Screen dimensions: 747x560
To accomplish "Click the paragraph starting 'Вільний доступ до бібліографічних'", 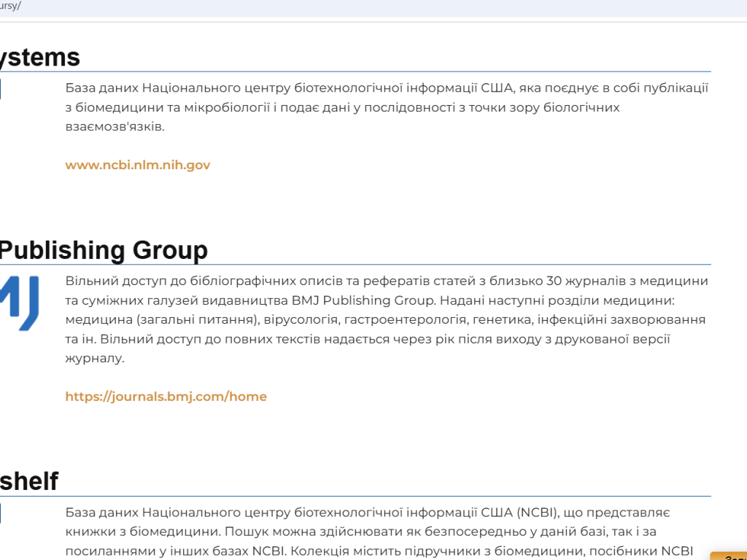I will pos(387,319).
